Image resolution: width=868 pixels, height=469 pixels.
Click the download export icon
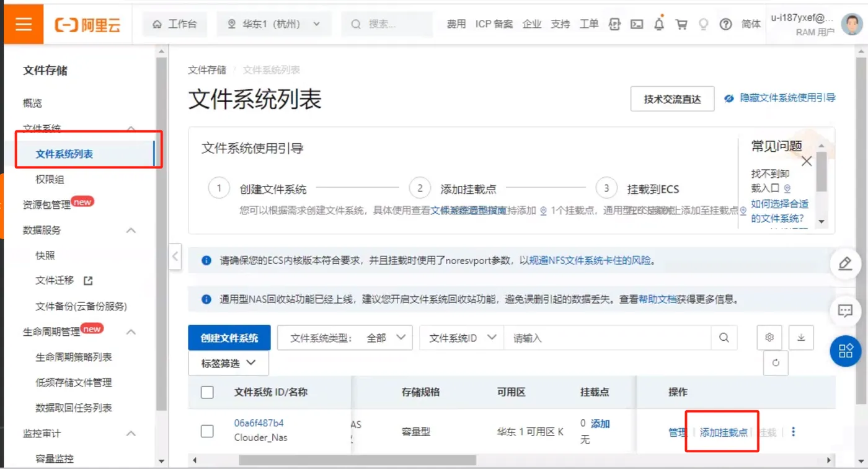[801, 338]
